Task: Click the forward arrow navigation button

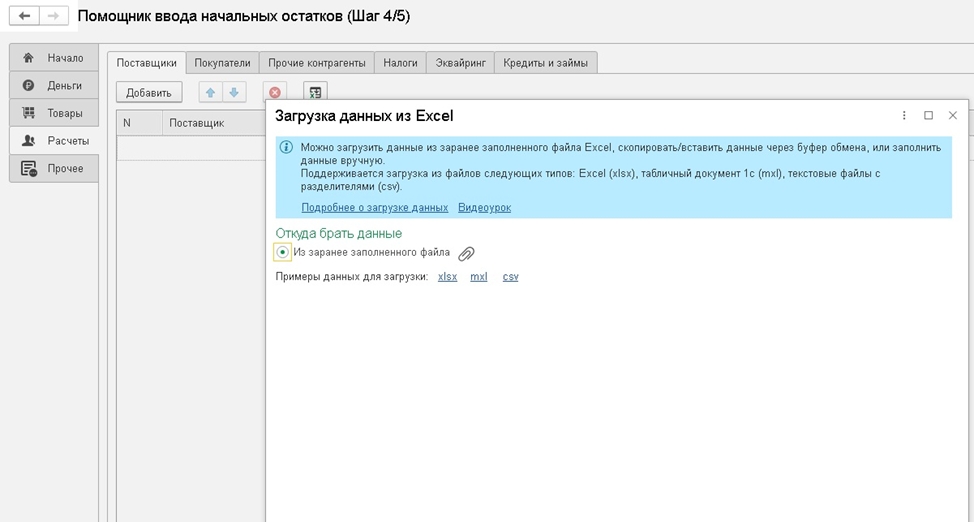Action: [x=54, y=16]
